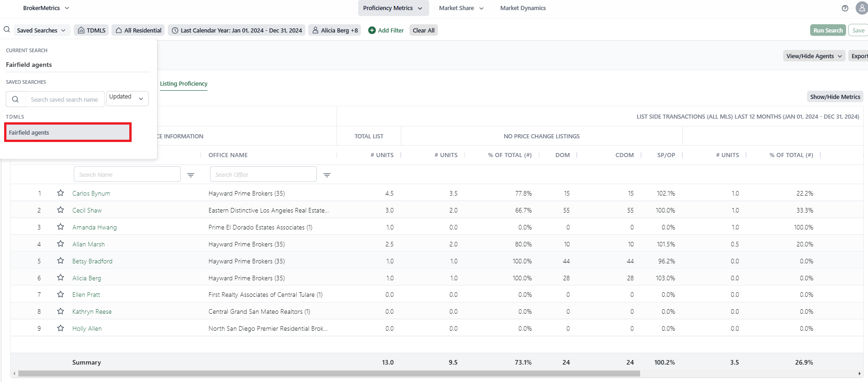
Task: Expand the Saved Searches dropdown
Action: (x=42, y=30)
